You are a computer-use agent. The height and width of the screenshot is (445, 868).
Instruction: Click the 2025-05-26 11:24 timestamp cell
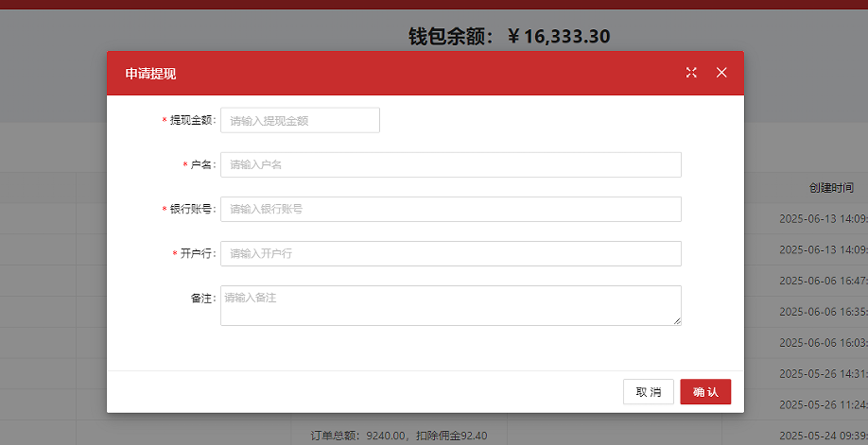pos(824,404)
